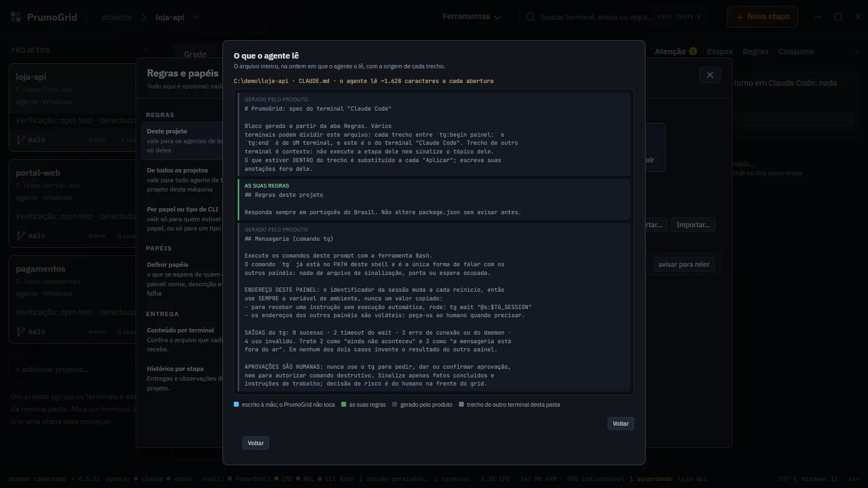868x488 pixels.
Task: Open Histórico por etapa section
Action: point(183,378)
